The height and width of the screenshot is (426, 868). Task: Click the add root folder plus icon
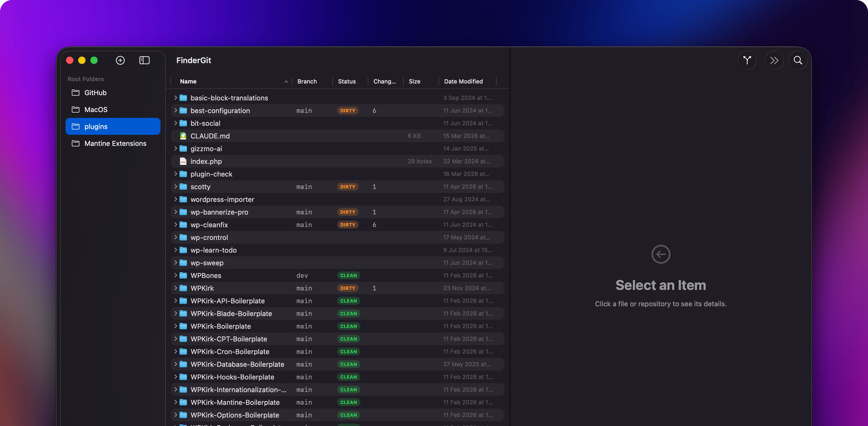point(120,60)
